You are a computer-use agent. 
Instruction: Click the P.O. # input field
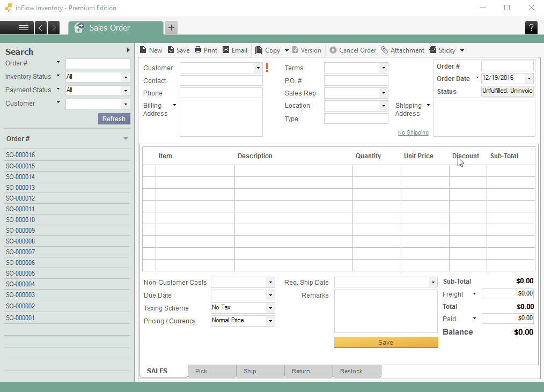[x=356, y=80]
